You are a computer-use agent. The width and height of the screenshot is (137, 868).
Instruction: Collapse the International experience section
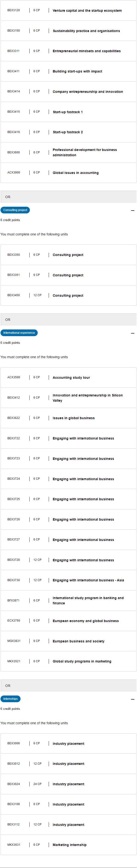click(133, 333)
